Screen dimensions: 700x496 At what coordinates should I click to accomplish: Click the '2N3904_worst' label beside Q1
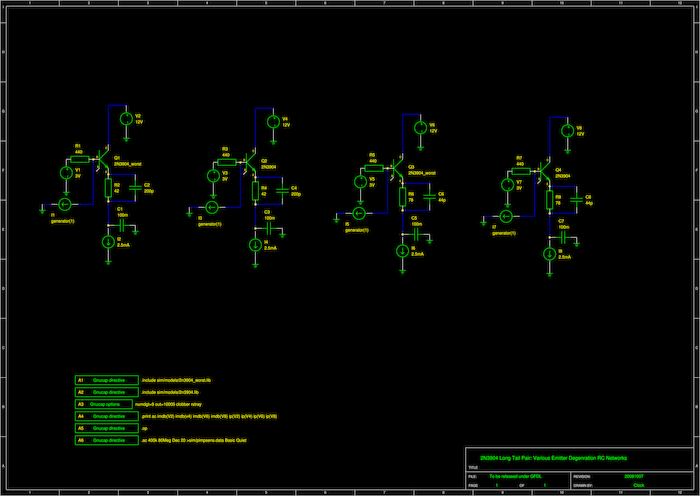tap(128, 164)
